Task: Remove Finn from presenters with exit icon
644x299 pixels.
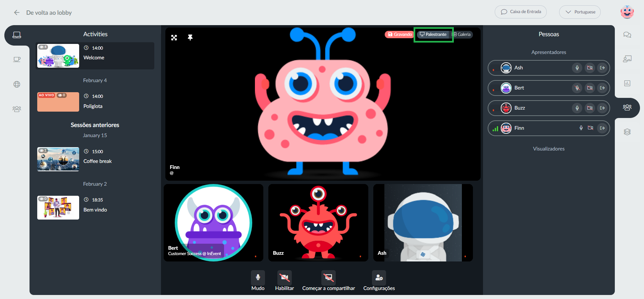Action: tap(602, 128)
